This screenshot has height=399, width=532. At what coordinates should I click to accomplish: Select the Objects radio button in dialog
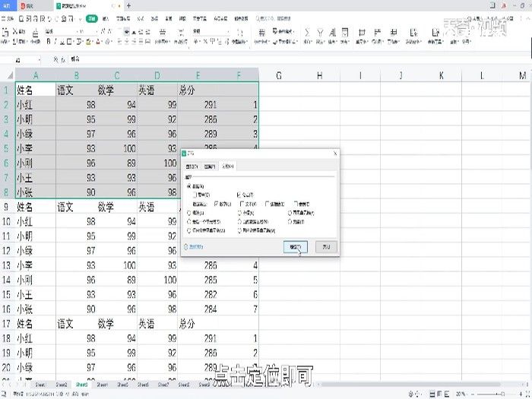click(x=290, y=222)
